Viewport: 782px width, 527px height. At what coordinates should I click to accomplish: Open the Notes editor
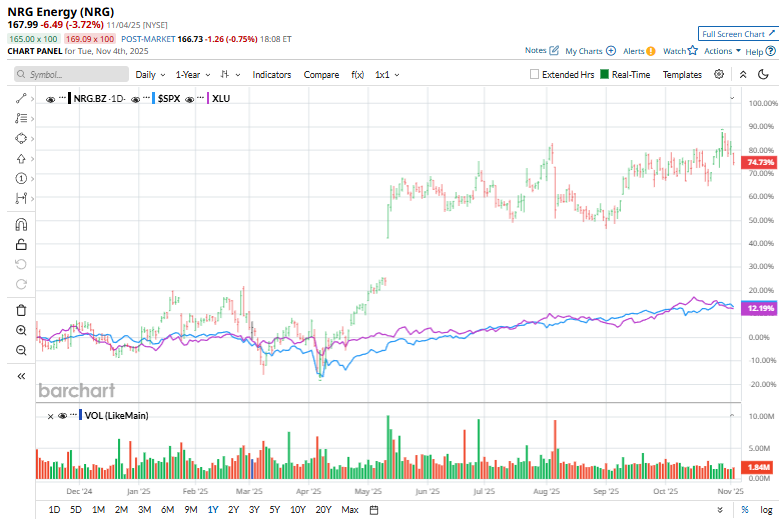point(542,50)
